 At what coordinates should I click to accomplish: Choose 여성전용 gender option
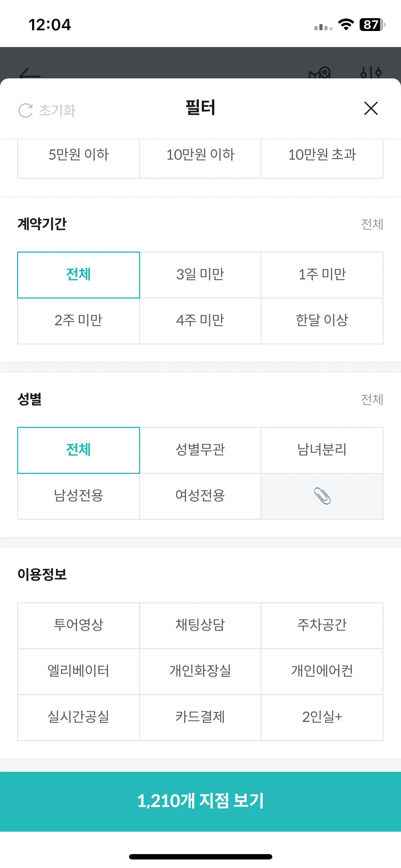pos(200,496)
